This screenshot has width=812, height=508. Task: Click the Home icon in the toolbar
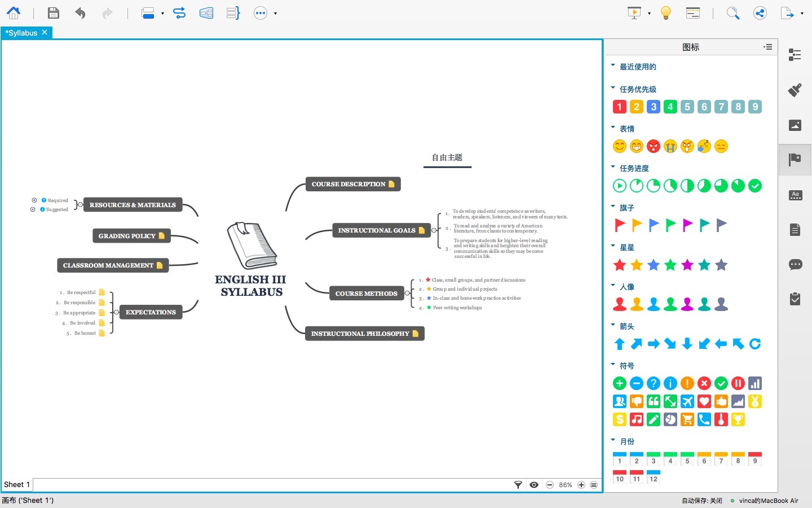[13, 12]
